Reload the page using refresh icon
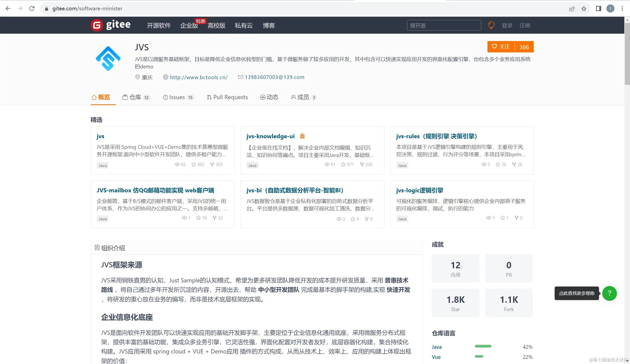This screenshot has width=630, height=364. coord(32,9)
